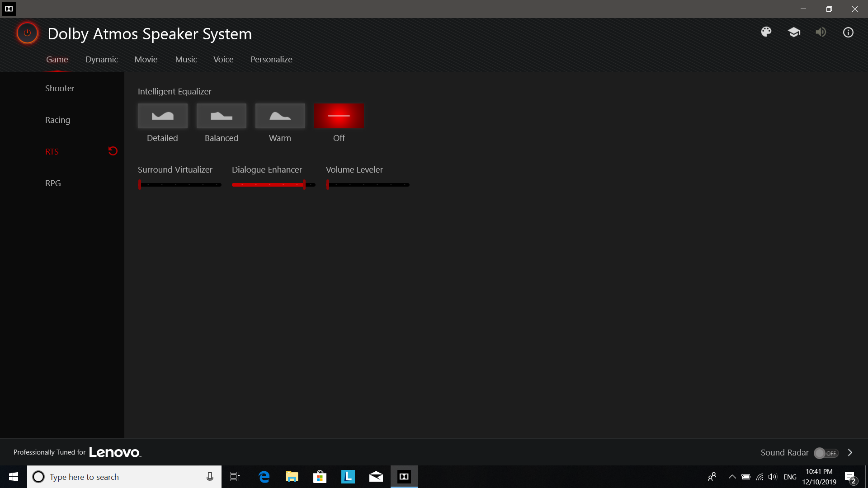The height and width of the screenshot is (488, 868).
Task: Open the Lenovo L app on taskbar
Action: coord(348,477)
